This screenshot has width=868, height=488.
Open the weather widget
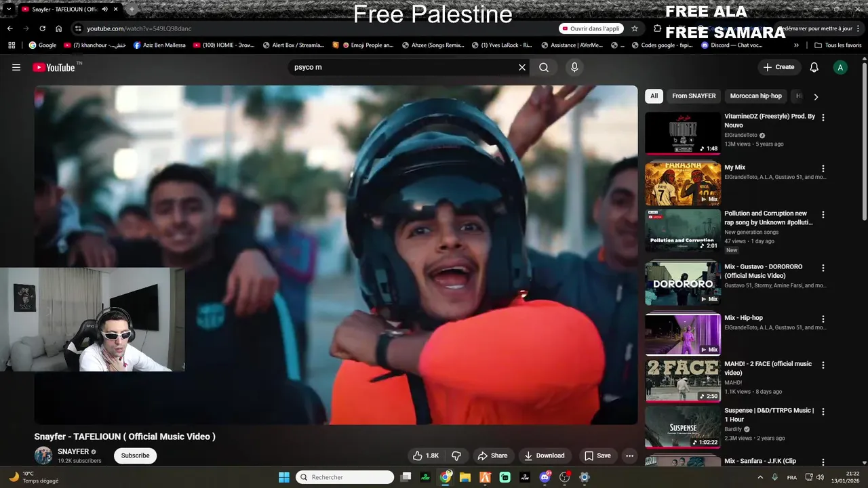pyautogui.click(x=33, y=477)
